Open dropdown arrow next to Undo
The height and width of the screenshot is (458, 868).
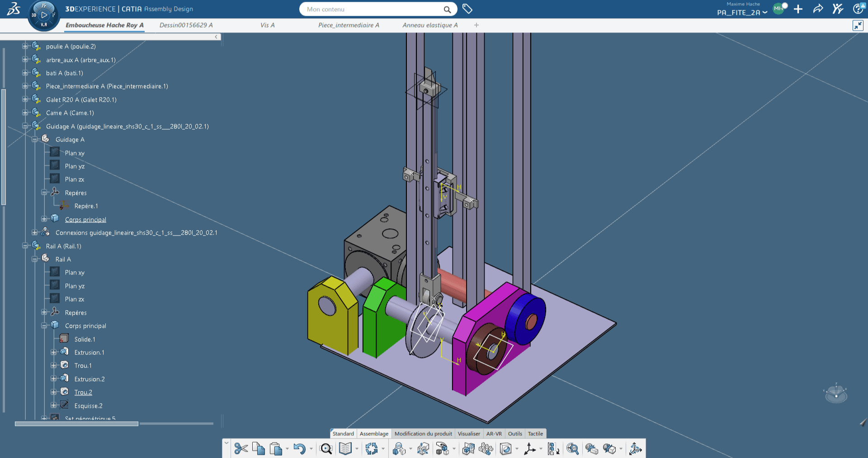click(x=311, y=449)
